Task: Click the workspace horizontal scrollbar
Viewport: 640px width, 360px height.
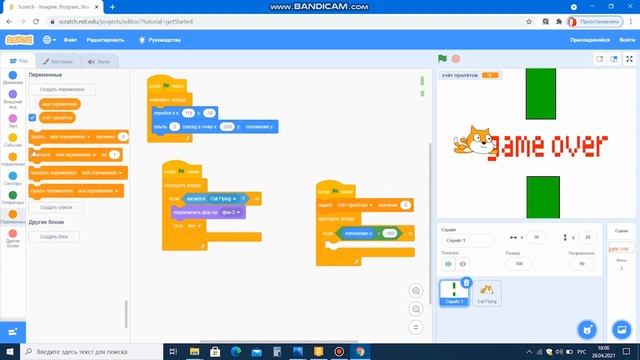Action: click(279, 341)
